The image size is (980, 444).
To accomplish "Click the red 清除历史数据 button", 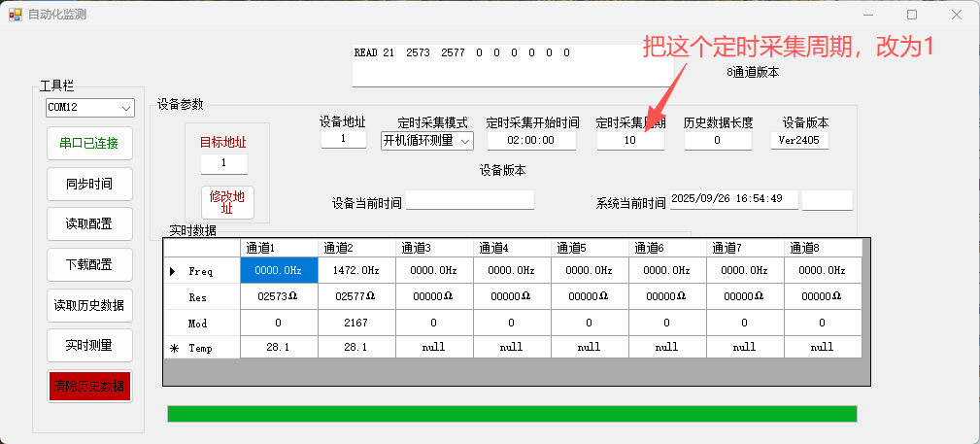I will pos(88,386).
